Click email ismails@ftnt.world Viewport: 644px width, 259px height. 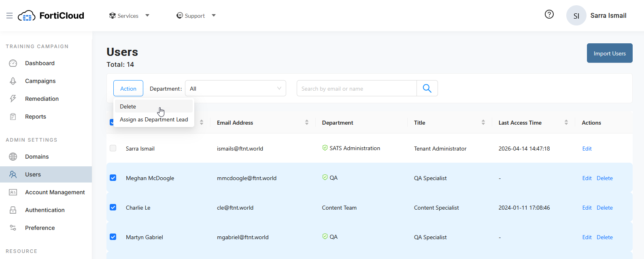coord(240,149)
